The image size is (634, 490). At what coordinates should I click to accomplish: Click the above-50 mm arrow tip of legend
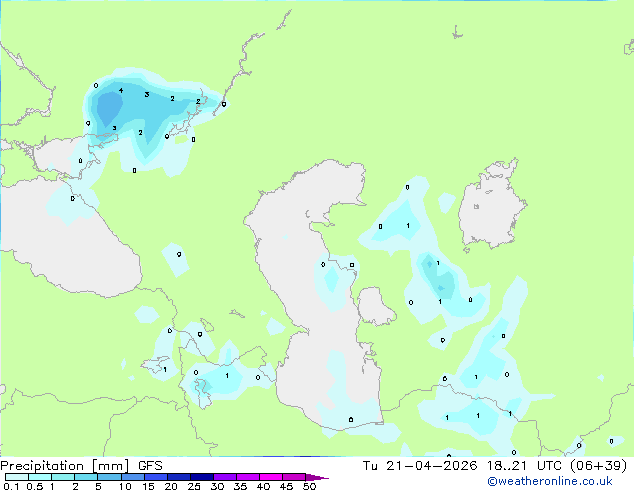[x=317, y=477]
